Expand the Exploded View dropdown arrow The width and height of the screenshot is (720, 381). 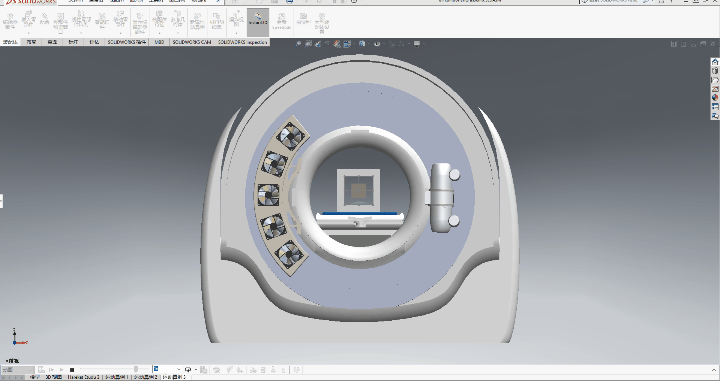coord(236,34)
